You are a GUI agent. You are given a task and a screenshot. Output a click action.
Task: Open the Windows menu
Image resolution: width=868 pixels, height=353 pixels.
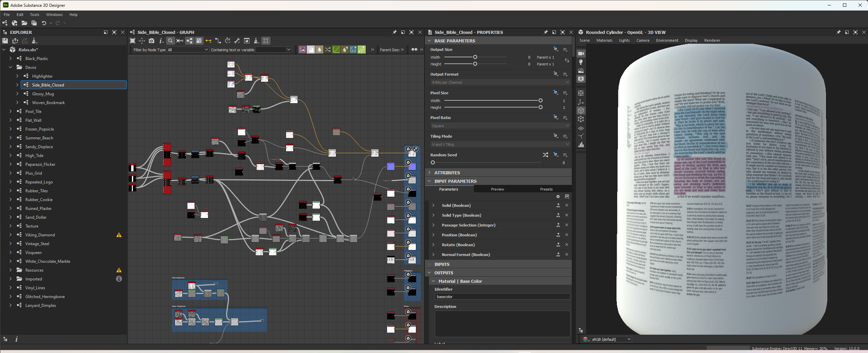[x=54, y=15]
